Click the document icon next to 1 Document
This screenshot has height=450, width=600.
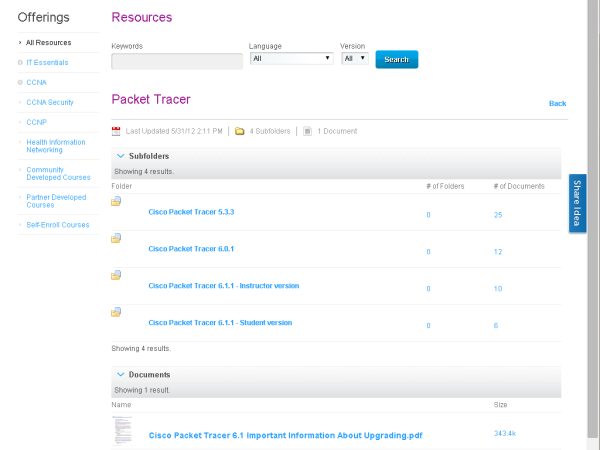[308, 130]
